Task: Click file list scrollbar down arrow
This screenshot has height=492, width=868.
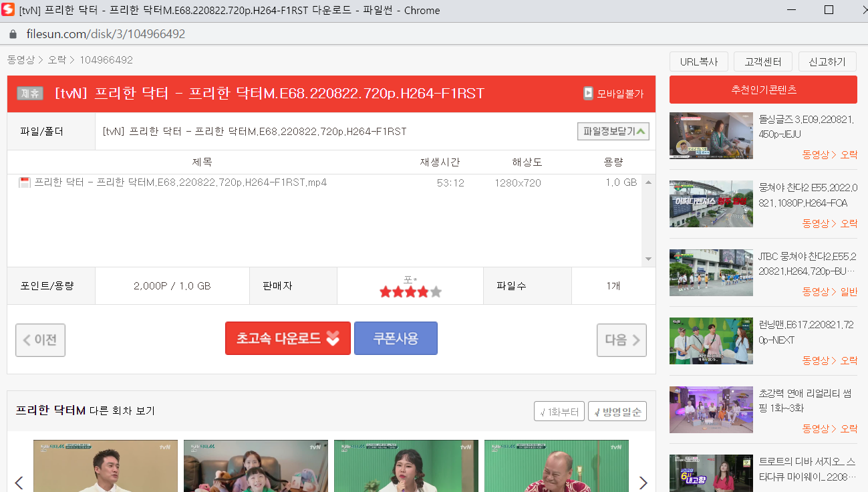Action: click(x=648, y=259)
